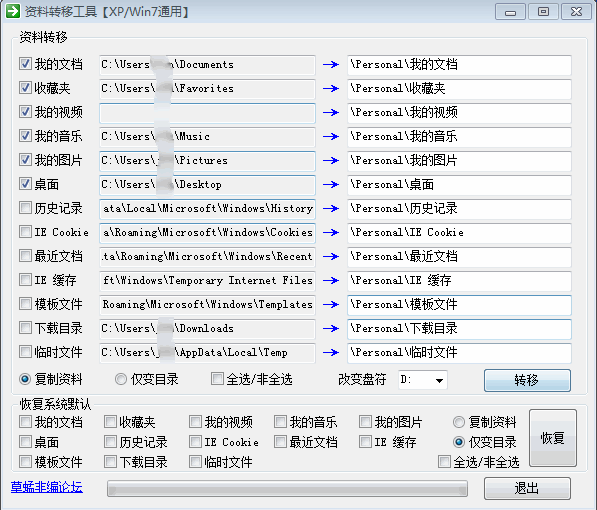
Task: Click the green arrow app icon in title bar
Action: 13,11
